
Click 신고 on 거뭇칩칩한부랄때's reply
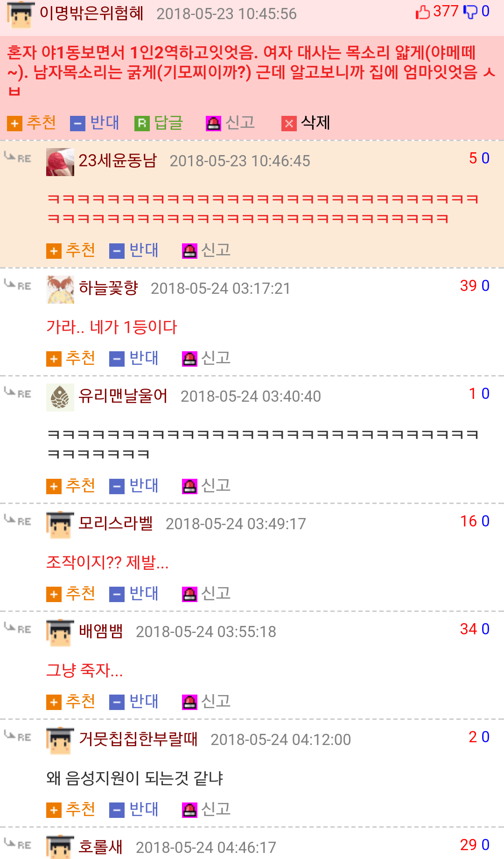coord(216,809)
